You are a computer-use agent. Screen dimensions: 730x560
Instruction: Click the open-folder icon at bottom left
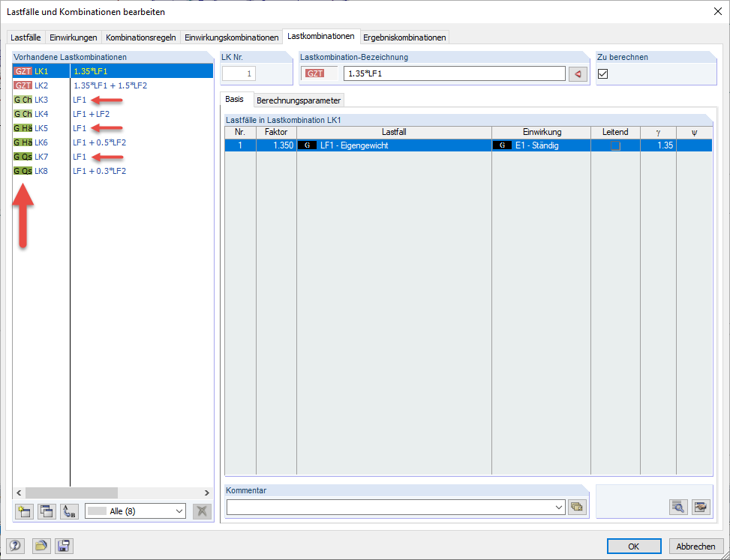tap(41, 546)
